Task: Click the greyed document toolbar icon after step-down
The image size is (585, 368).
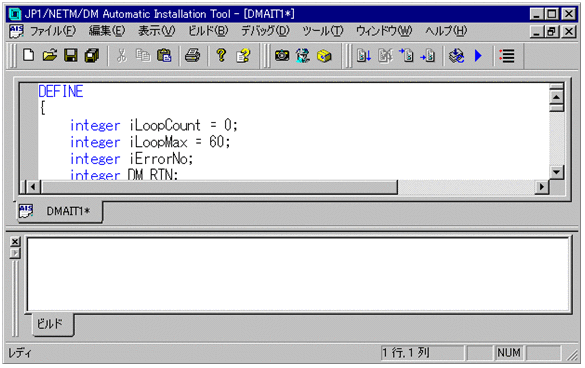Action: 385,56
